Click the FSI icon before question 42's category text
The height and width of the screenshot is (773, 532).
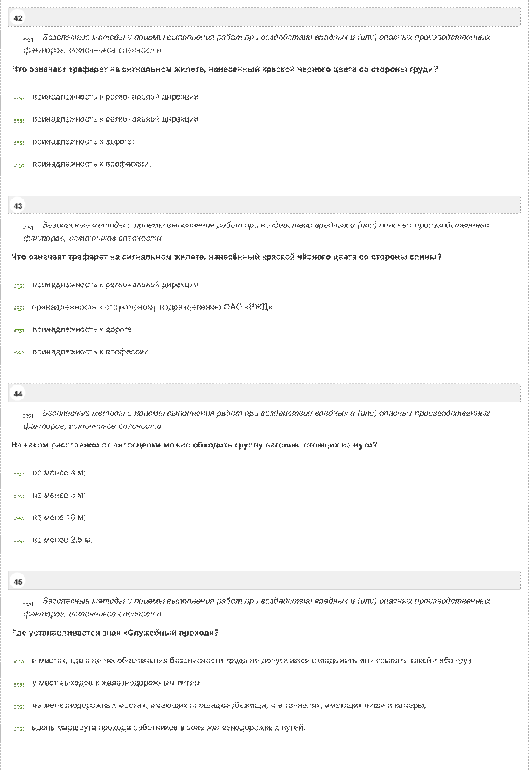(x=29, y=40)
